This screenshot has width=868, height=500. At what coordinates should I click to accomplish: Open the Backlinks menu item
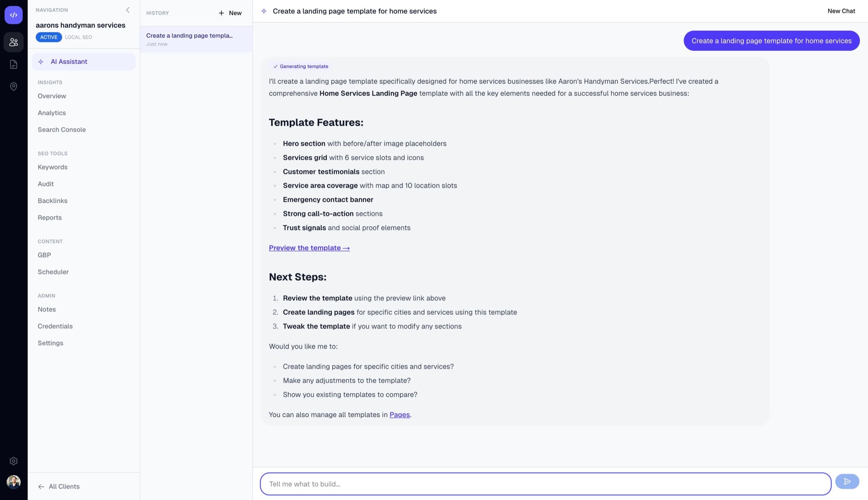pyautogui.click(x=52, y=200)
